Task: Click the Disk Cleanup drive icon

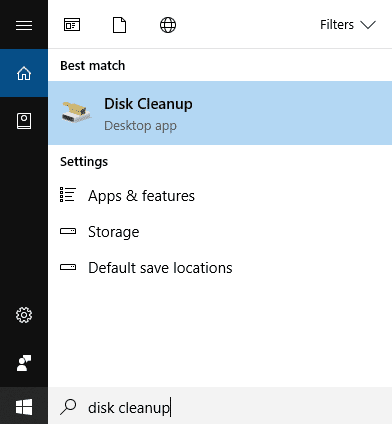Action: (x=76, y=113)
